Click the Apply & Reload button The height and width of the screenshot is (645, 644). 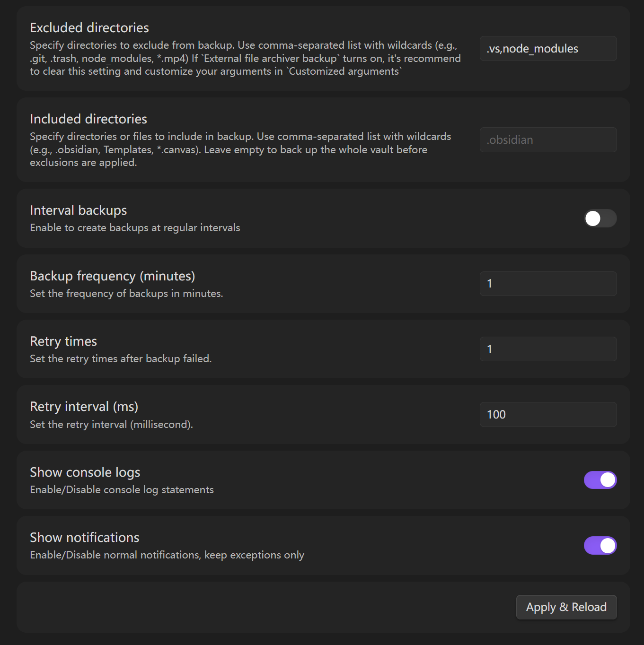coord(566,607)
